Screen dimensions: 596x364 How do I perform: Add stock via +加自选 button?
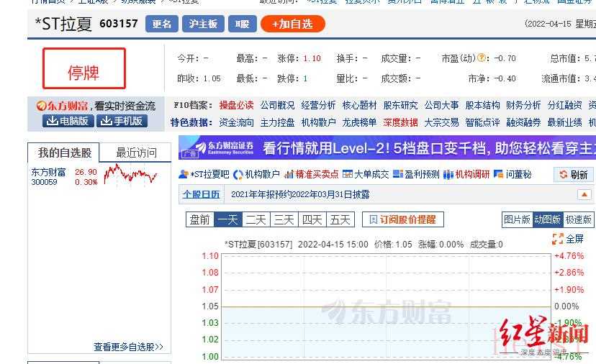(293, 24)
